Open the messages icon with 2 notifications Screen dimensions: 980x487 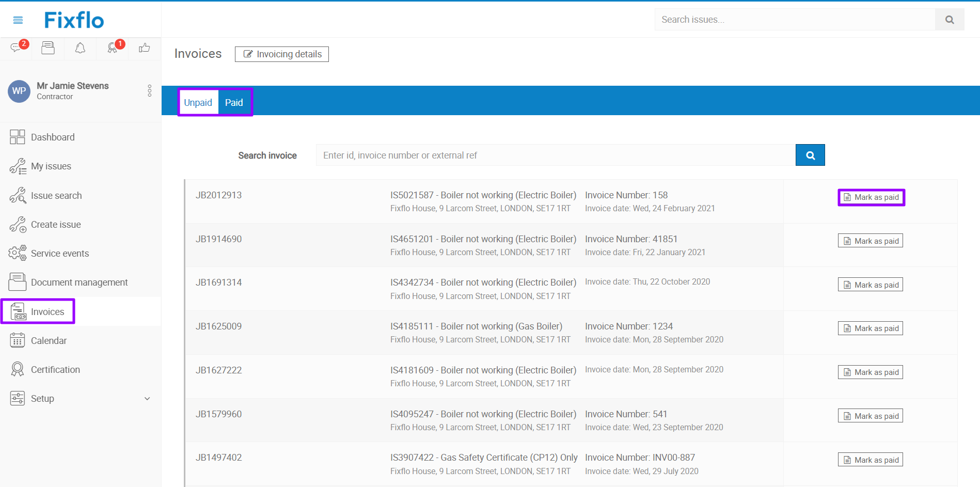pyautogui.click(x=16, y=48)
